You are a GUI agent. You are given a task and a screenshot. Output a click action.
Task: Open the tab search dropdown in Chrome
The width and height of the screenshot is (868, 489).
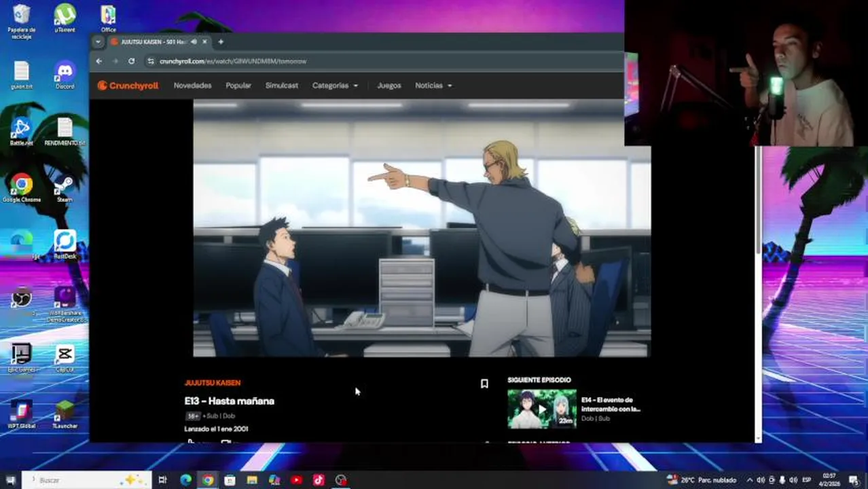point(98,42)
